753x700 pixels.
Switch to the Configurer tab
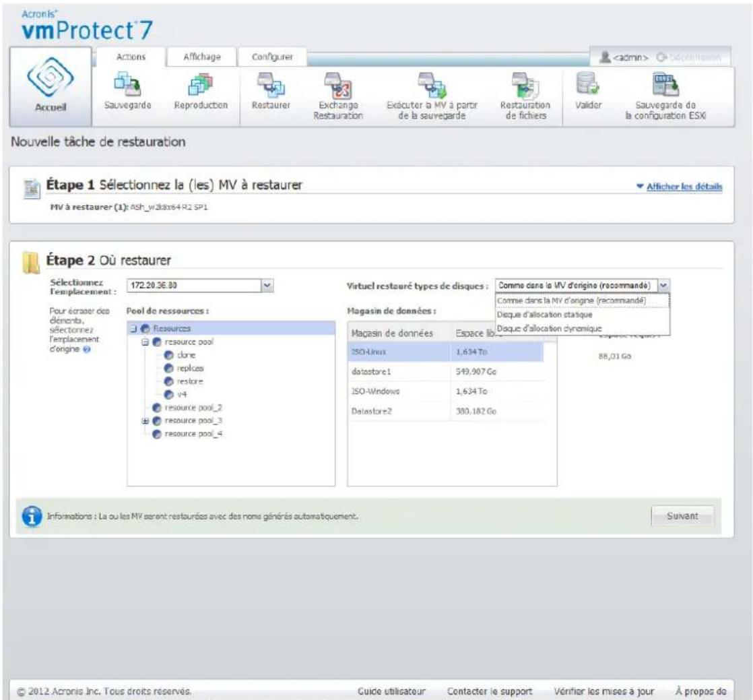[x=272, y=57]
